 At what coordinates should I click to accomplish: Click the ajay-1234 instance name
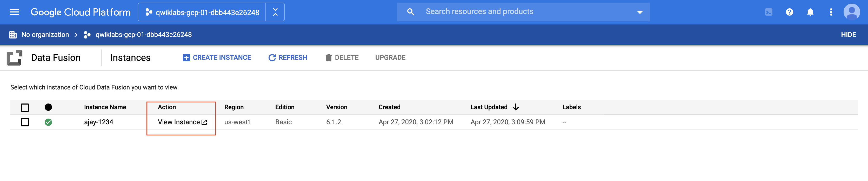point(98,122)
